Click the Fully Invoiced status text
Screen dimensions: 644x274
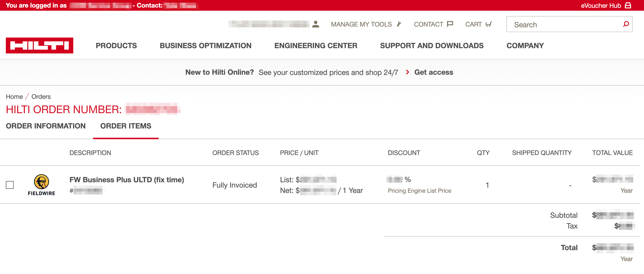[x=235, y=185]
